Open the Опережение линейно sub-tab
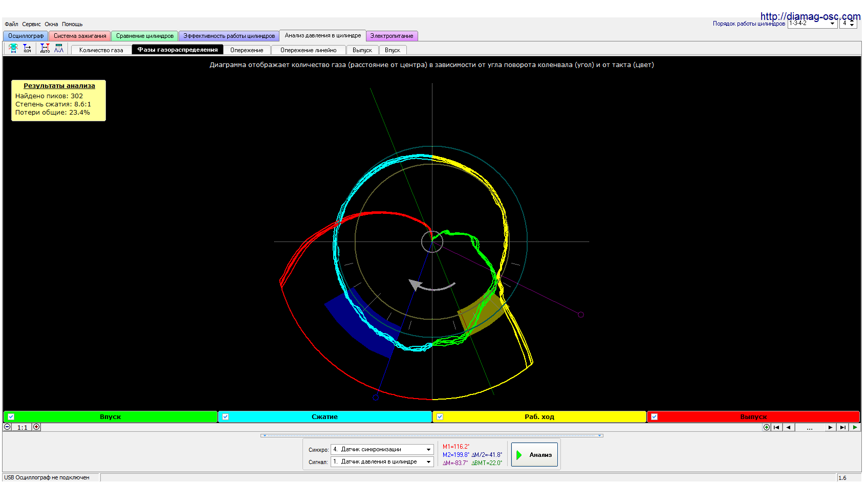This screenshot has height=484, width=868. point(309,50)
